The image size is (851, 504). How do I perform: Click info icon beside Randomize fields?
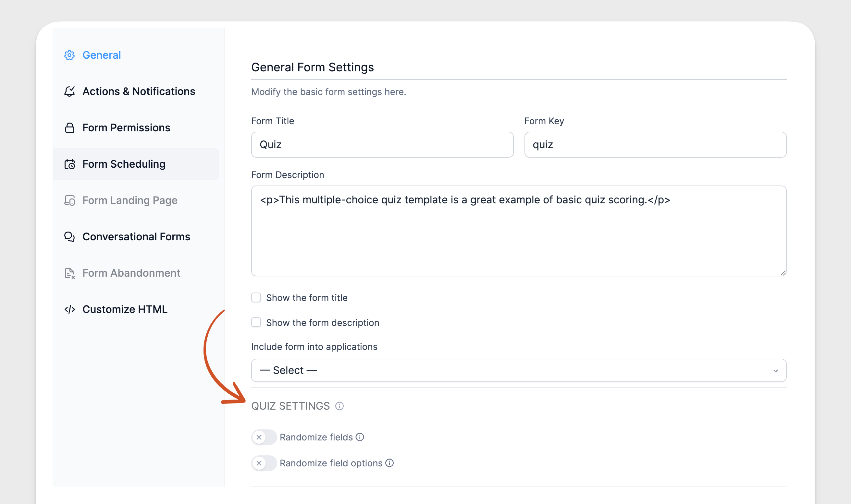click(360, 437)
